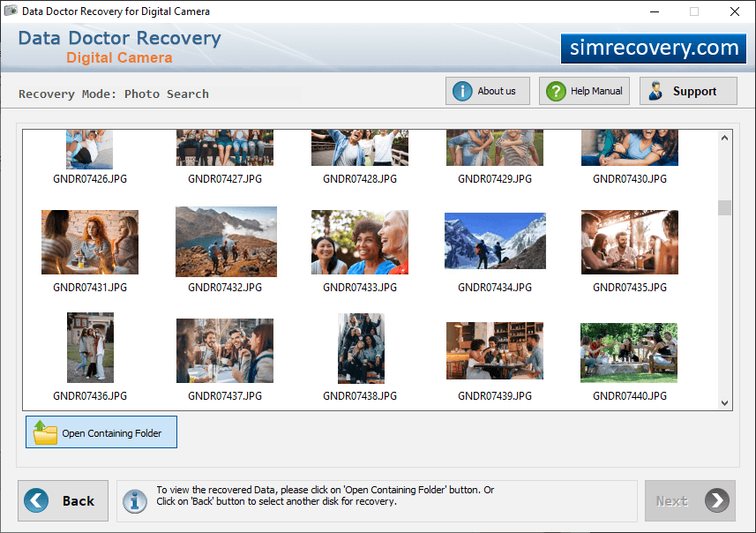Click the hint text about Open Containing Folder
The width and height of the screenshot is (756, 533).
325,495
